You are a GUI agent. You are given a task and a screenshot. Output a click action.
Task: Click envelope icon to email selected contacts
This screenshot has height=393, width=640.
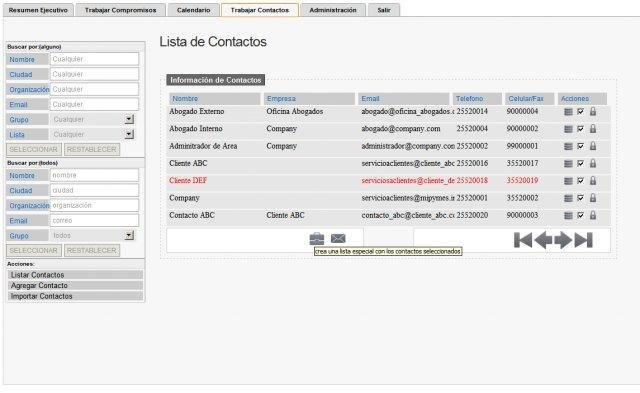click(x=338, y=238)
